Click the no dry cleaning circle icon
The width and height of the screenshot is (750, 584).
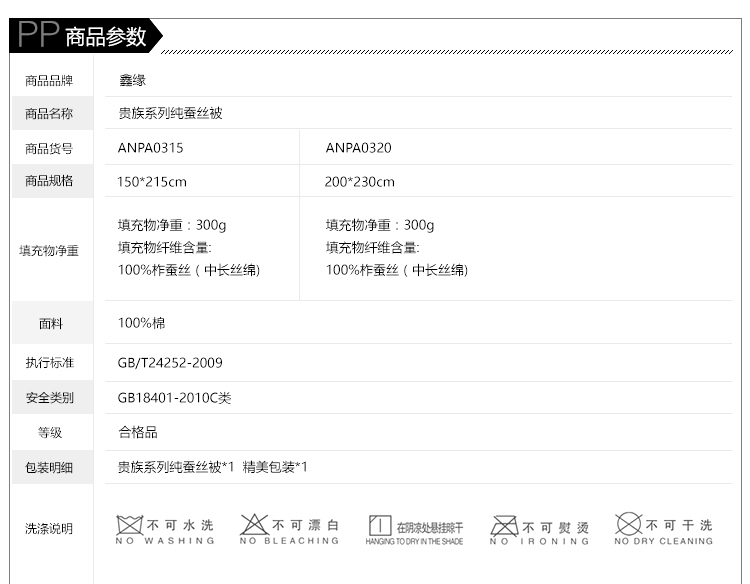[x=629, y=524]
